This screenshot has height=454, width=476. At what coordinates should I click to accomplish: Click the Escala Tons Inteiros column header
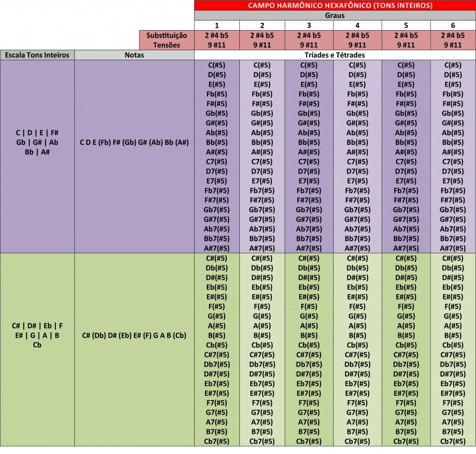pos(37,55)
